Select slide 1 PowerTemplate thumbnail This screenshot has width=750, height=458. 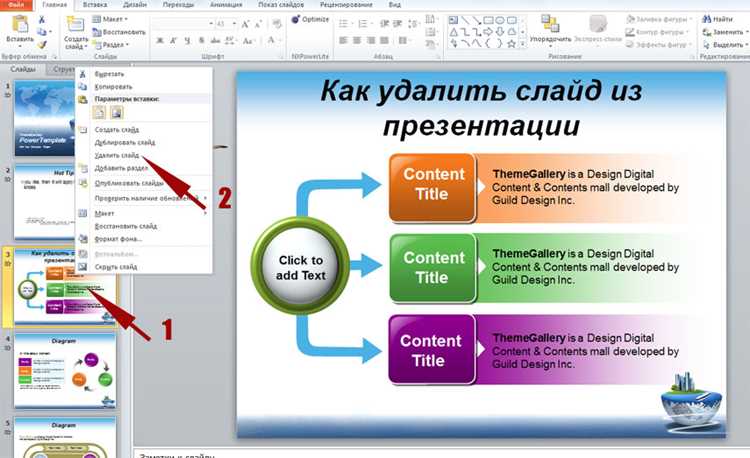(x=44, y=118)
